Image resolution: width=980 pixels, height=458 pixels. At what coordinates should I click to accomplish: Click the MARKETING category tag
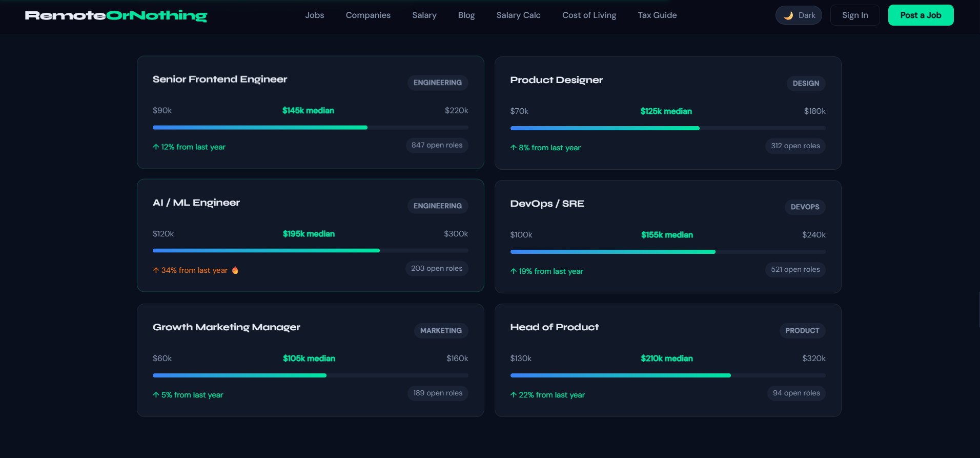point(441,331)
